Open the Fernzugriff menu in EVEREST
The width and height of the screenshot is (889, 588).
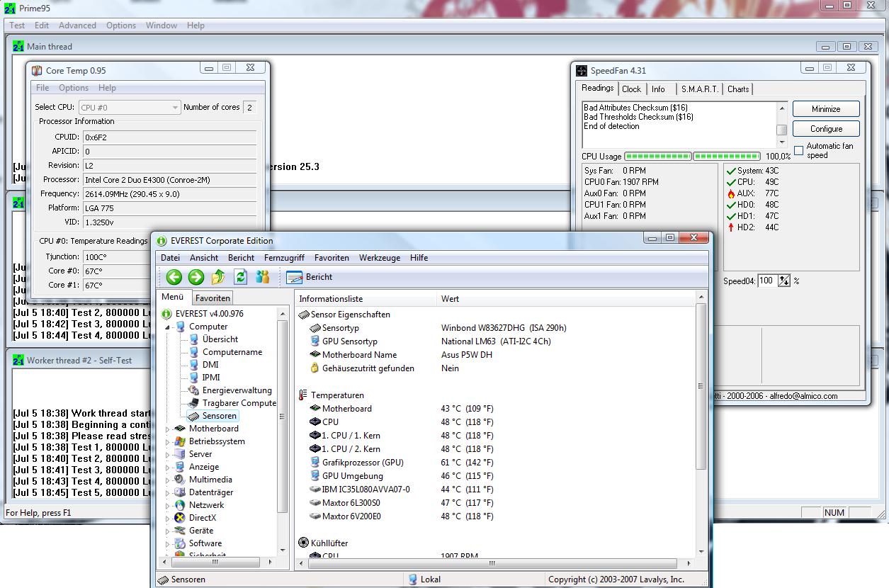pos(284,258)
